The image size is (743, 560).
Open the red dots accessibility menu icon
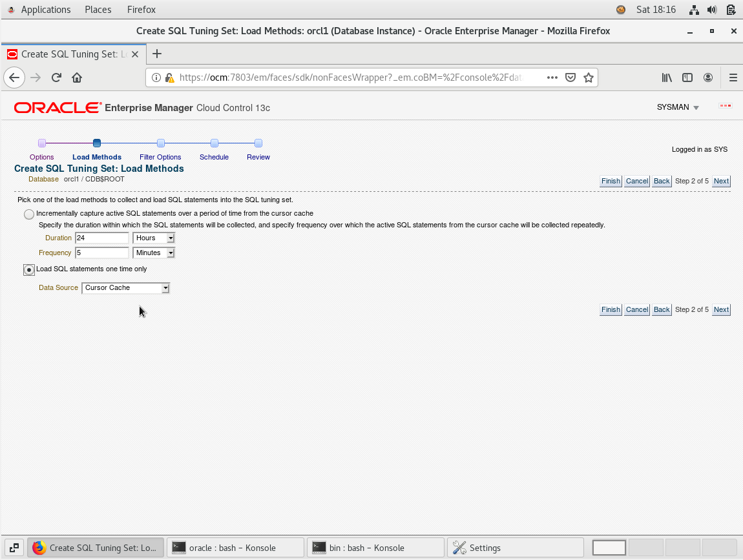(726, 106)
